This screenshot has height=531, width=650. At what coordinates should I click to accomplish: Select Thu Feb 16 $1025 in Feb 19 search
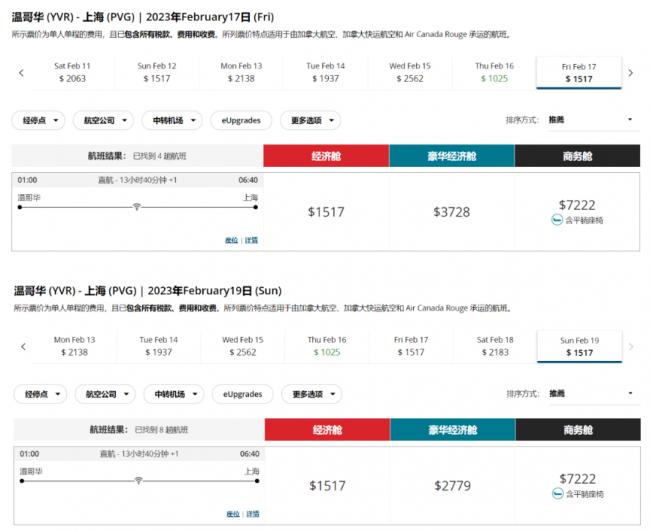click(x=327, y=346)
